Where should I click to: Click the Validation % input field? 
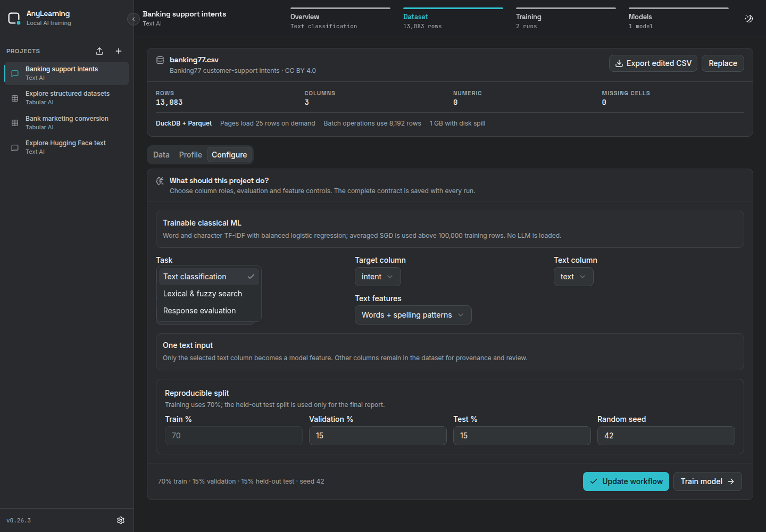pos(378,436)
